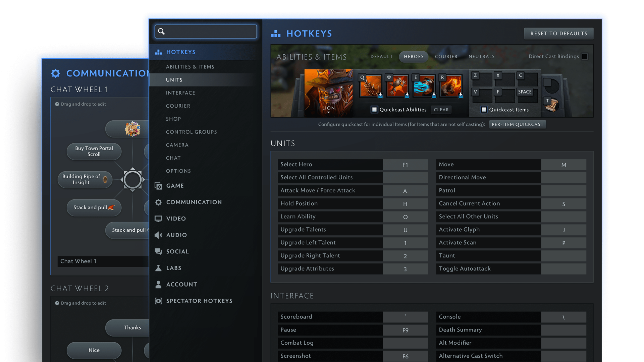Click the SPACE item slot
Screen dimensions: 644x362
point(527,96)
